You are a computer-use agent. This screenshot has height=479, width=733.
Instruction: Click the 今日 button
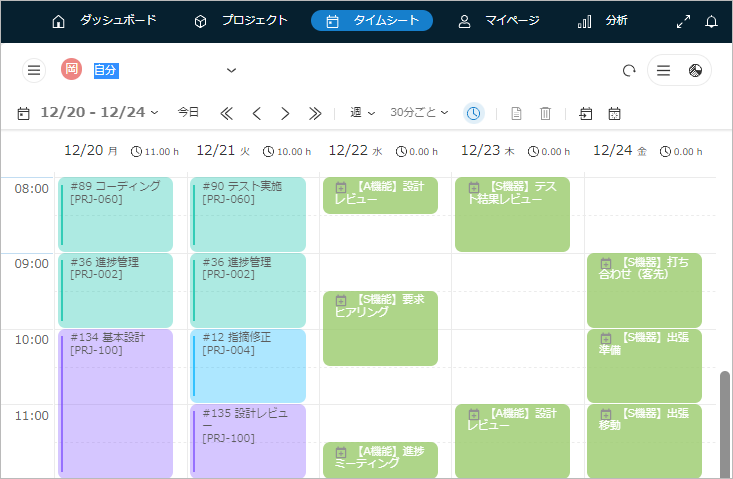188,112
